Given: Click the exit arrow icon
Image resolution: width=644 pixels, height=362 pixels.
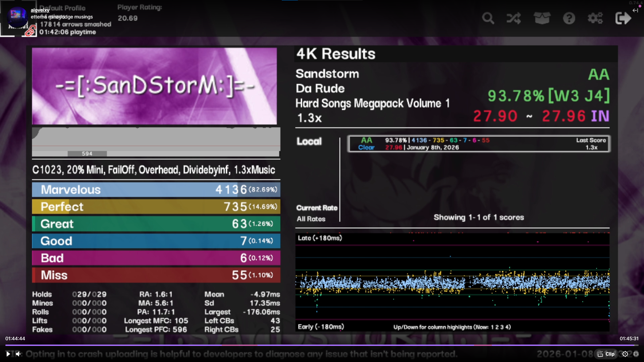Looking at the screenshot, I should point(623,18).
